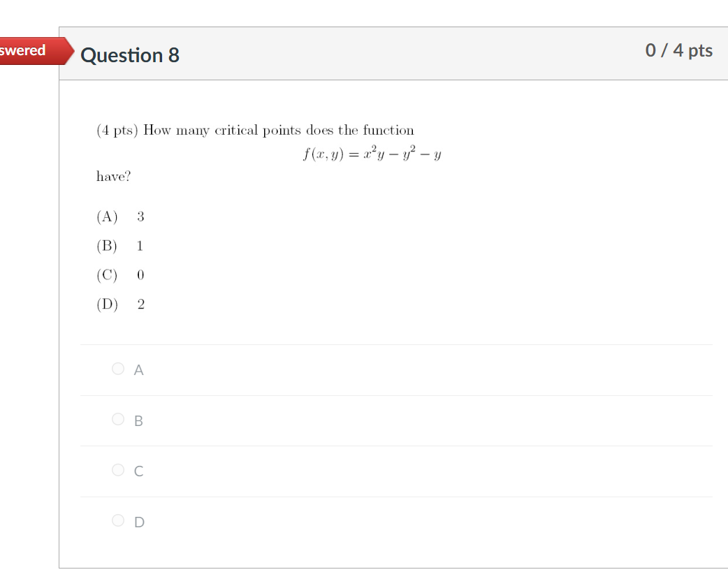Select the radio button for answer C
This screenshot has height=572, width=728.
click(118, 470)
